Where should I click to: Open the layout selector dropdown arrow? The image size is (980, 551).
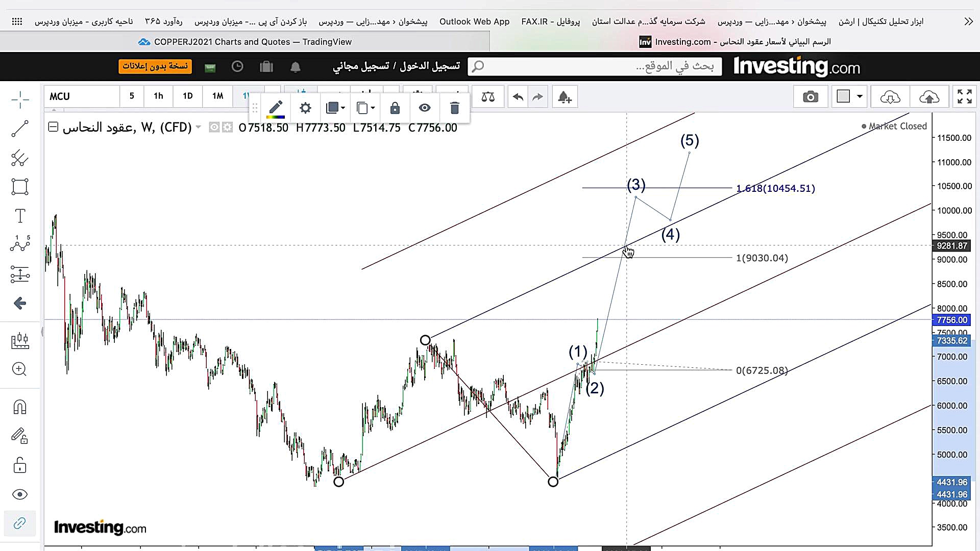[x=860, y=96]
